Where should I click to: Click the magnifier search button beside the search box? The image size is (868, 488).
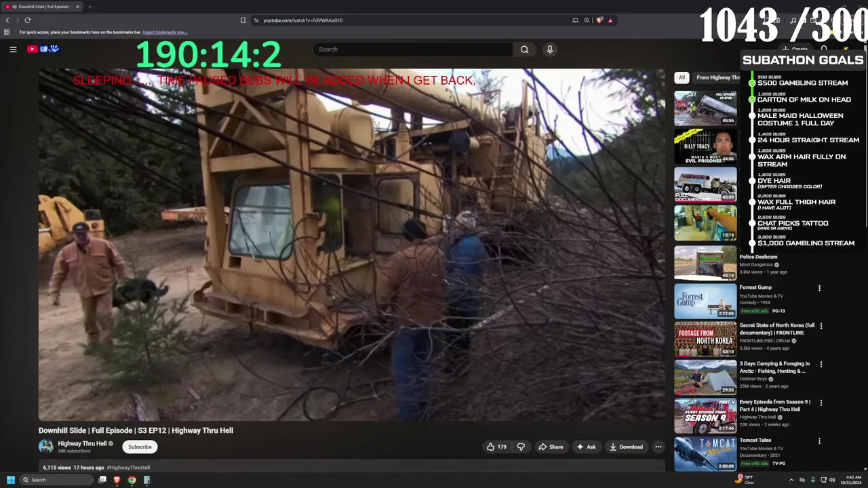tap(524, 49)
